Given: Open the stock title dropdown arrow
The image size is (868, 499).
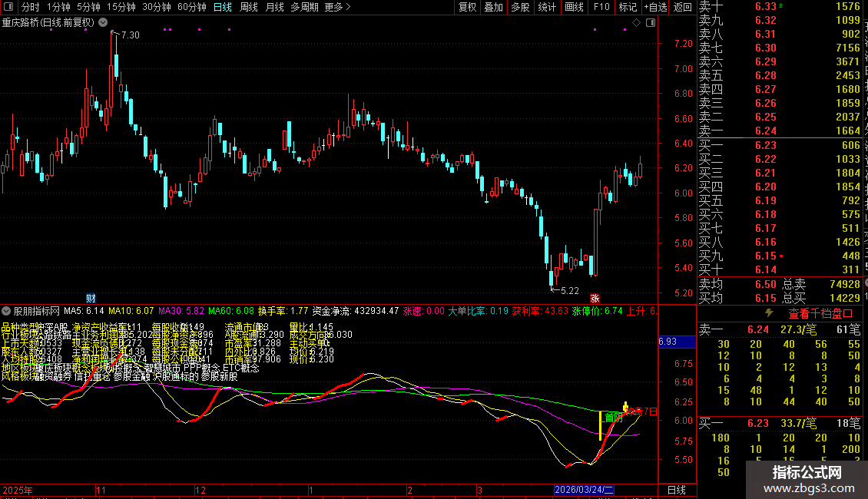Looking at the screenshot, I should [x=103, y=23].
